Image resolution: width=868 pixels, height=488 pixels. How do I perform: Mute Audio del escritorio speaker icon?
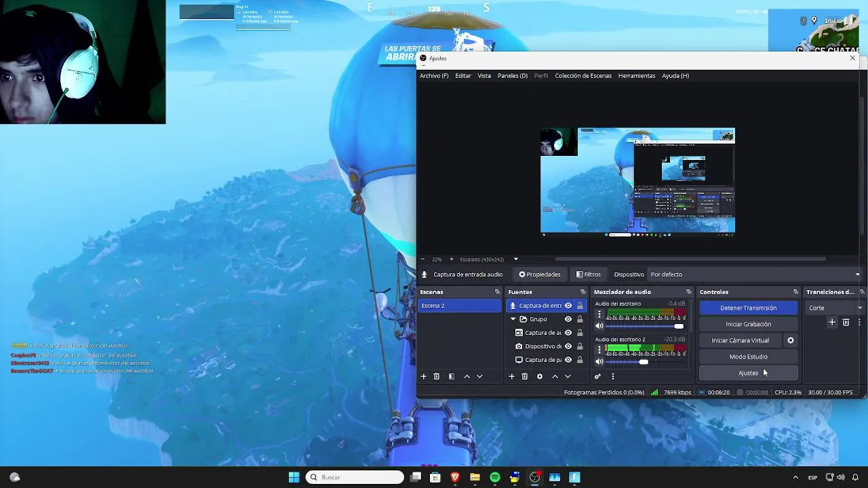point(599,326)
